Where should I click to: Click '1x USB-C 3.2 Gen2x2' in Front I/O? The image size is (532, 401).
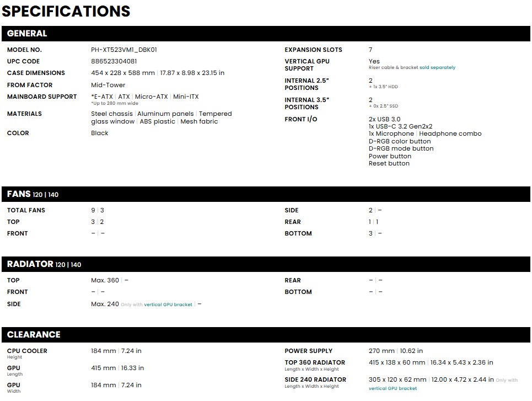tap(400, 126)
